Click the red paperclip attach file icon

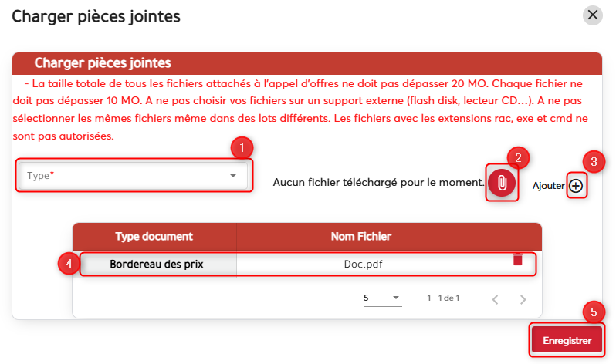click(x=502, y=184)
